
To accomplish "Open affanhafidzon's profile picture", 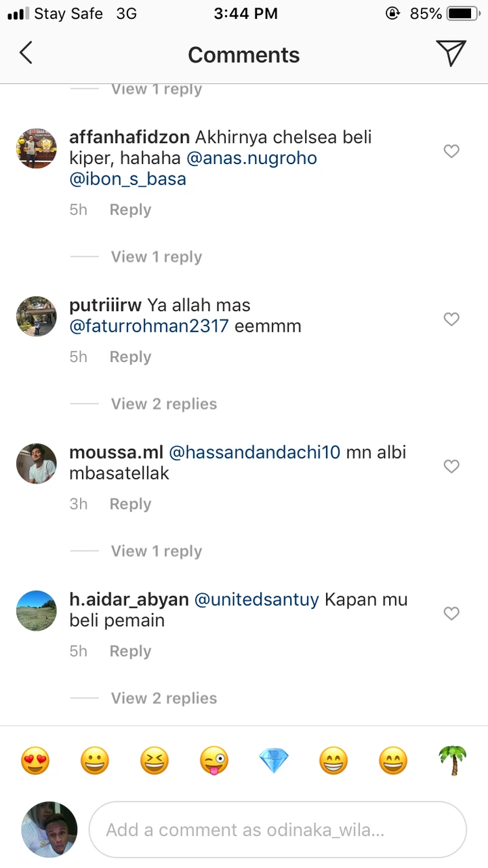I will click(x=36, y=149).
